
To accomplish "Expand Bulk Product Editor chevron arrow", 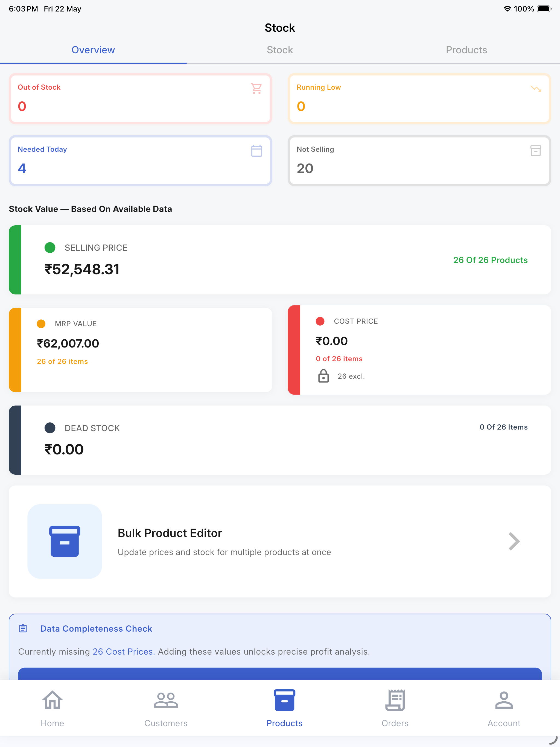I will [514, 541].
